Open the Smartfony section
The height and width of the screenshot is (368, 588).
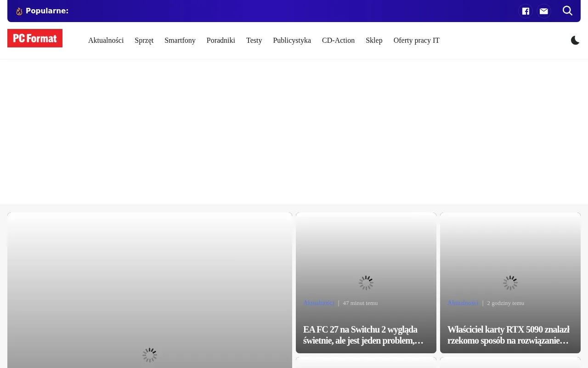(180, 40)
